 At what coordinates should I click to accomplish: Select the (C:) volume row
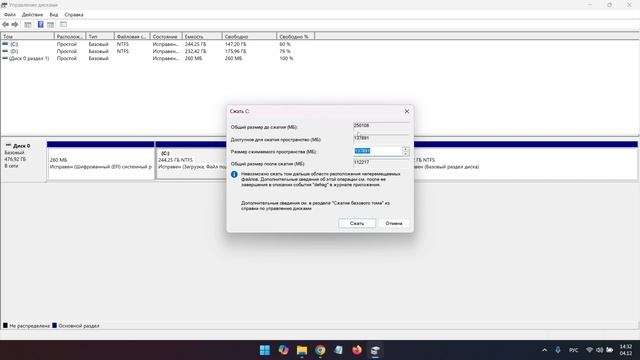pos(157,44)
